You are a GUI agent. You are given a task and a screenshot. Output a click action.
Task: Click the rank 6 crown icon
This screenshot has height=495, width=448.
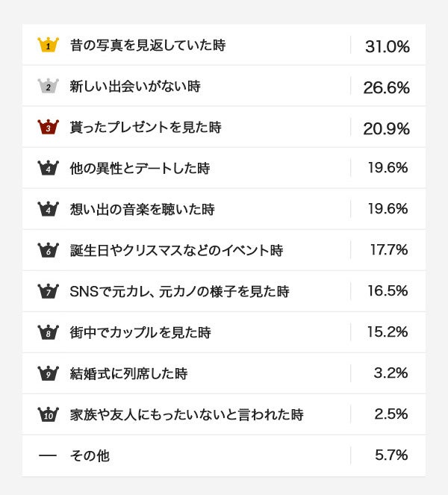point(48,250)
